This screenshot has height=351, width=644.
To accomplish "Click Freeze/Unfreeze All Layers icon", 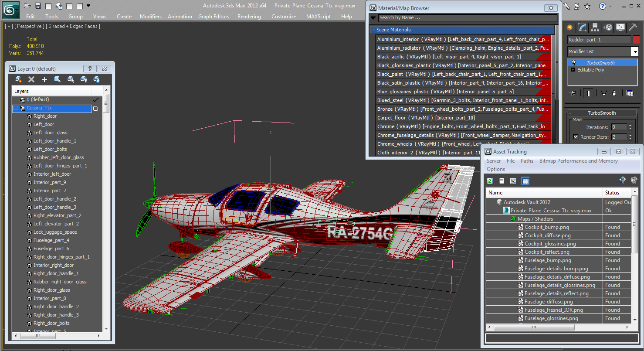I will pyautogui.click(x=97, y=79).
